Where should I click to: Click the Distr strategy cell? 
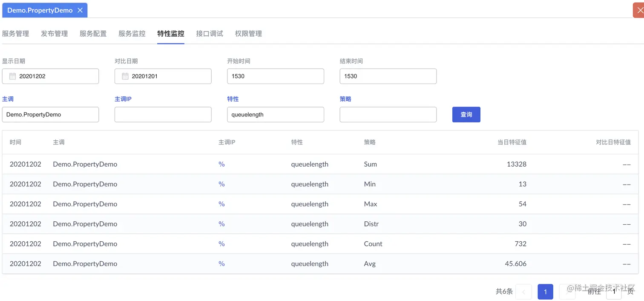[x=371, y=224]
